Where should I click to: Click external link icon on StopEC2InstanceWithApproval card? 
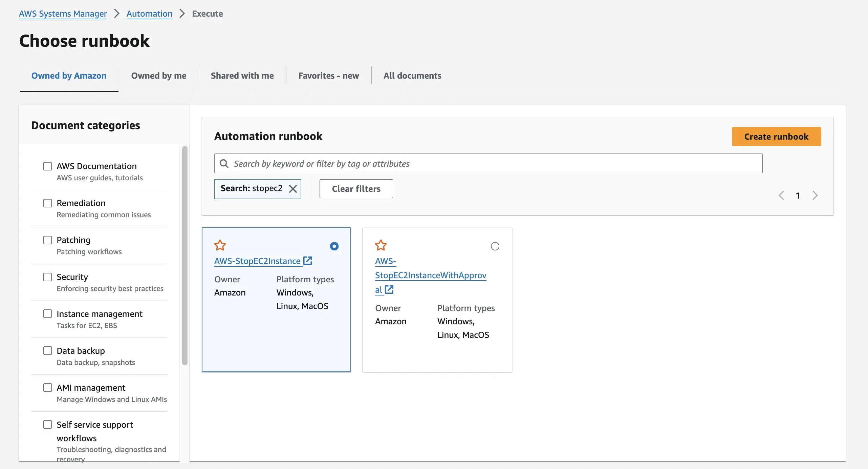pyautogui.click(x=389, y=289)
